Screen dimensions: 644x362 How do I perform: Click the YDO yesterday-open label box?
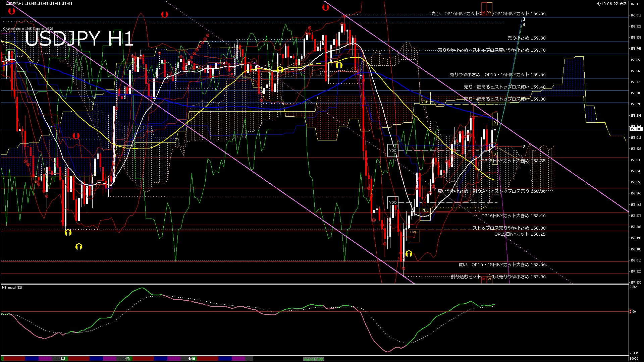(x=393, y=202)
